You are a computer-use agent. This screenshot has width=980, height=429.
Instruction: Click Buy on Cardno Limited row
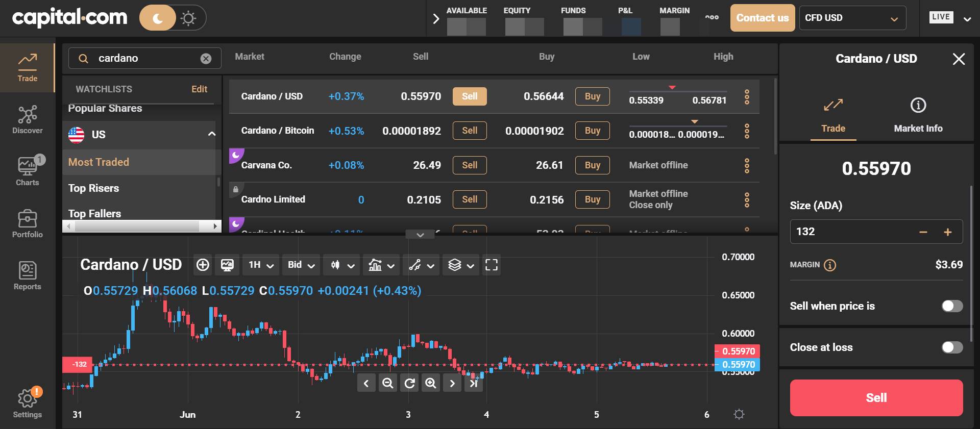coord(593,199)
